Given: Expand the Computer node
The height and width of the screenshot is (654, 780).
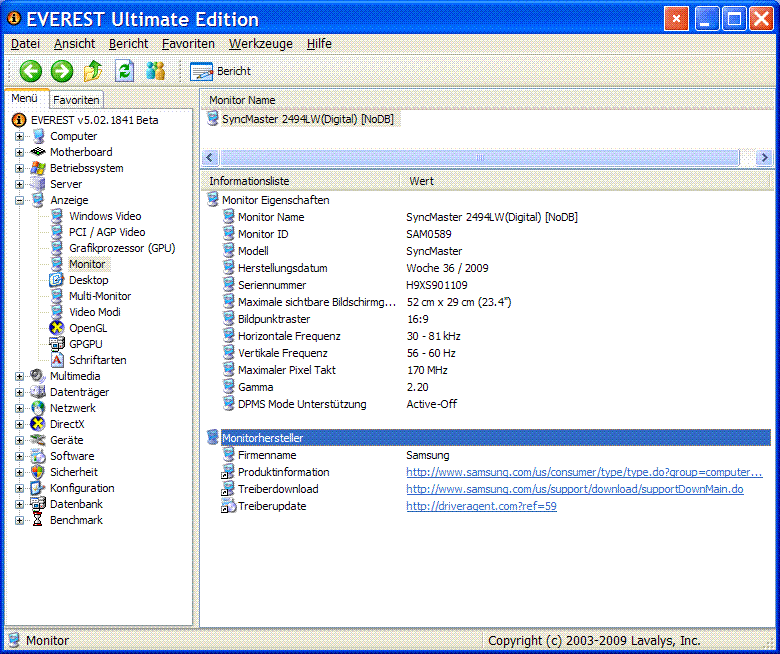Looking at the screenshot, I should point(19,136).
